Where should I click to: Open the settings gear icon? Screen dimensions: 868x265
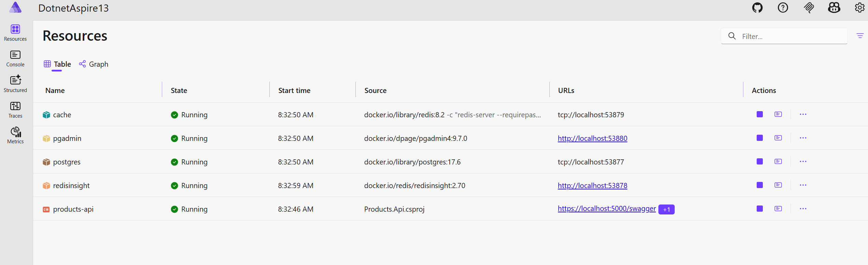pyautogui.click(x=859, y=8)
